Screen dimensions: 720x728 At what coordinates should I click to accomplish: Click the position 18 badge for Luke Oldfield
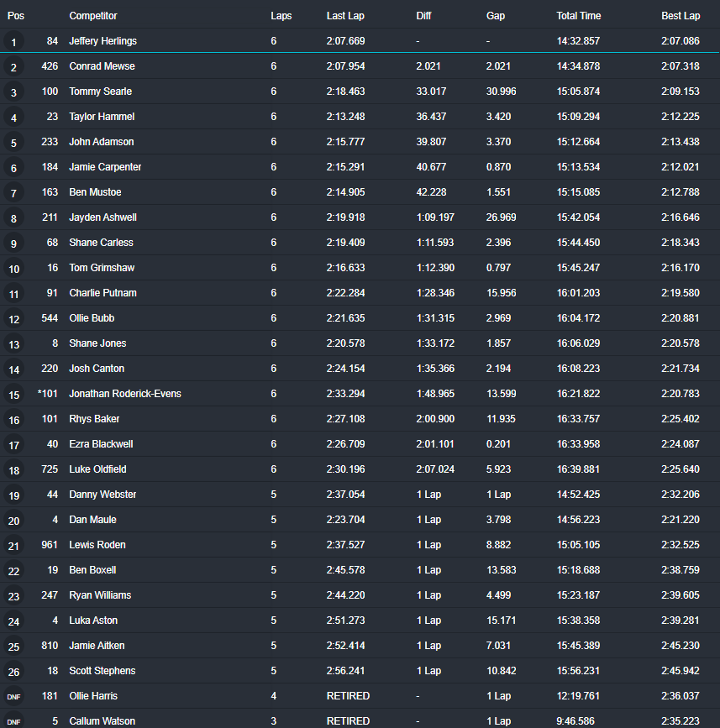pos(14,470)
